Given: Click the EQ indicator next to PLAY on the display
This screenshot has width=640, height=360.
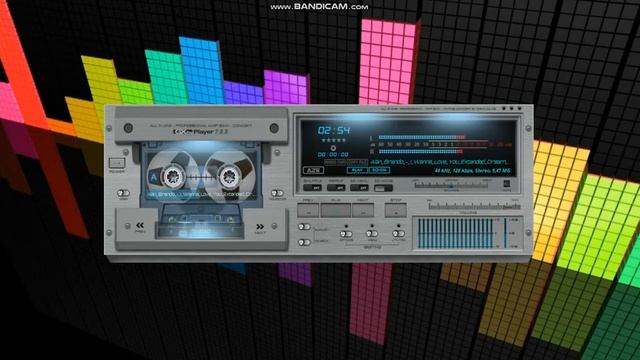Looking at the screenshot, I should point(379,170).
